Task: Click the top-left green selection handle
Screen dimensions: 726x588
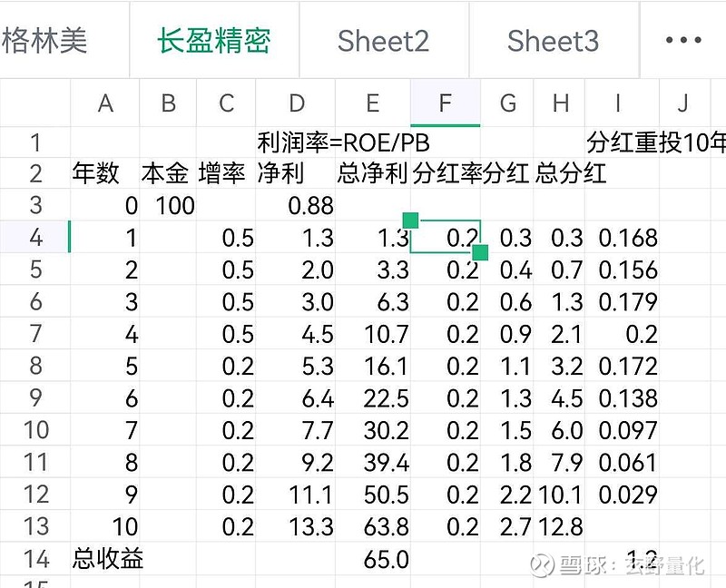Action: [x=410, y=220]
